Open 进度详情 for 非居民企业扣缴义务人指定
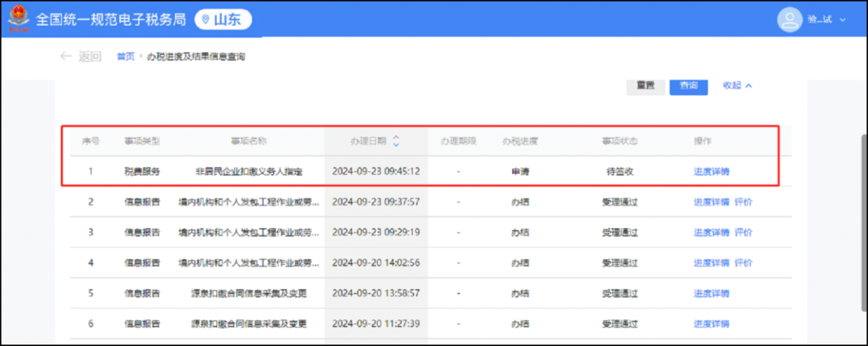Viewport: 868px width, 346px height. pos(711,172)
